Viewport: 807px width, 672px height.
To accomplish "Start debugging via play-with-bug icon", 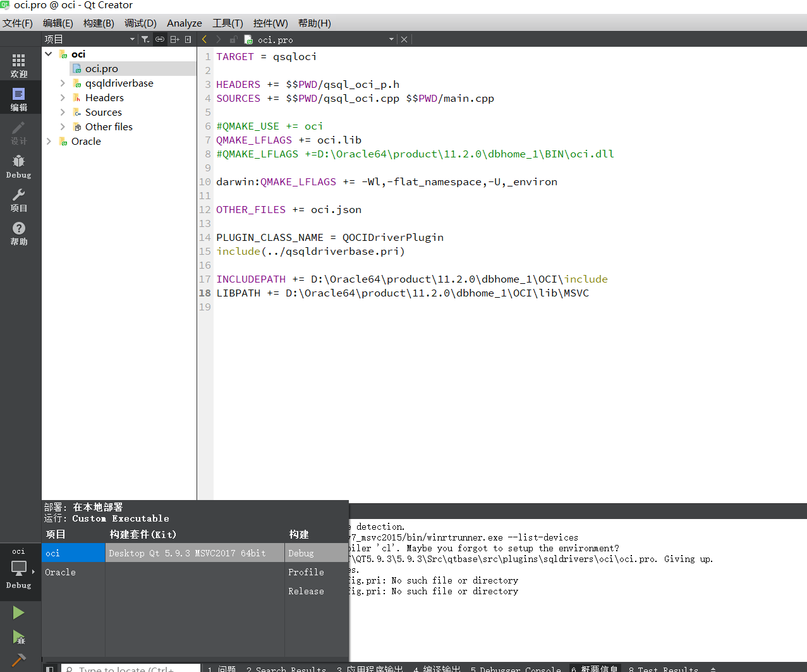I will tap(20, 638).
